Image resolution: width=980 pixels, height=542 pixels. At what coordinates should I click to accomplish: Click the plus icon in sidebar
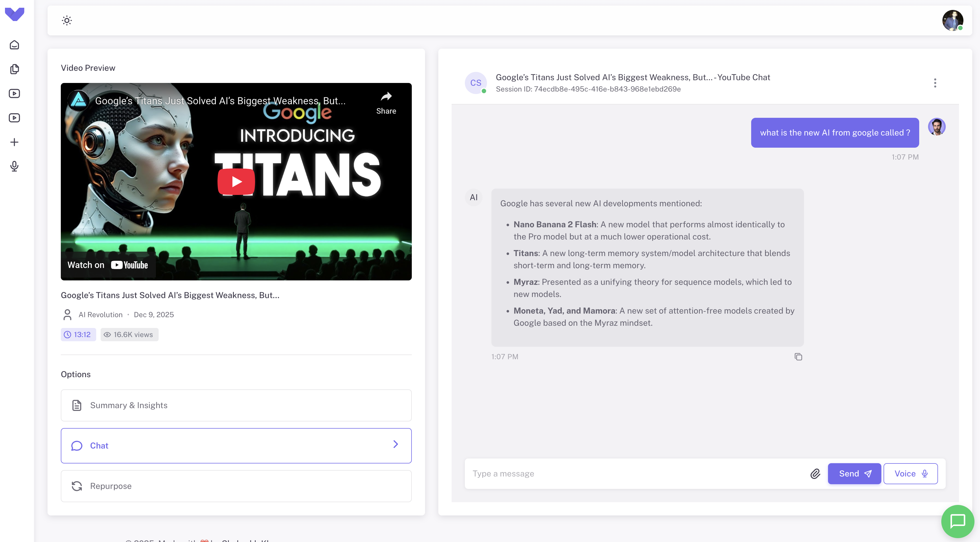click(x=14, y=142)
